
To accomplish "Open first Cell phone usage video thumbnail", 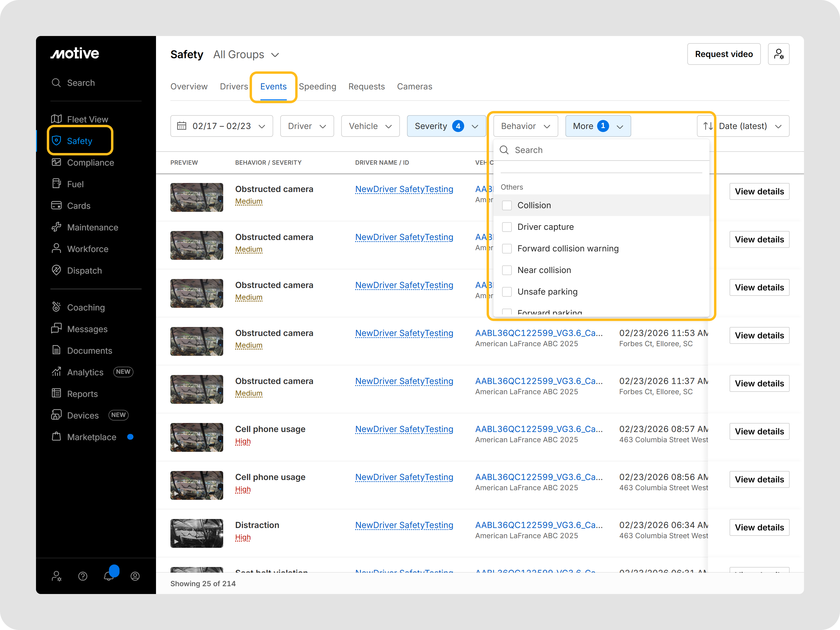I will pyautogui.click(x=196, y=437).
